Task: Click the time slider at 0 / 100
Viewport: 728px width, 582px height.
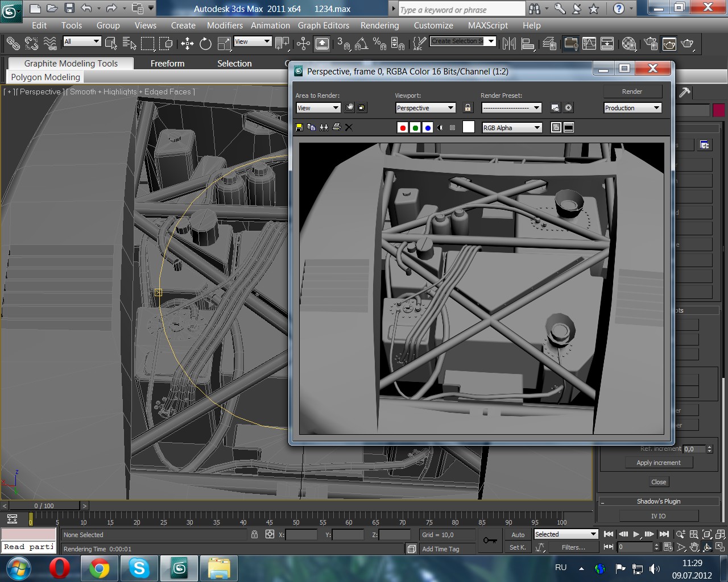Action: 44,505
